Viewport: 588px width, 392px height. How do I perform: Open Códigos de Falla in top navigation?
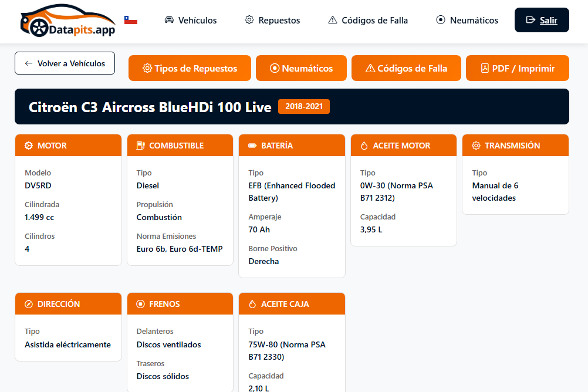tap(368, 21)
